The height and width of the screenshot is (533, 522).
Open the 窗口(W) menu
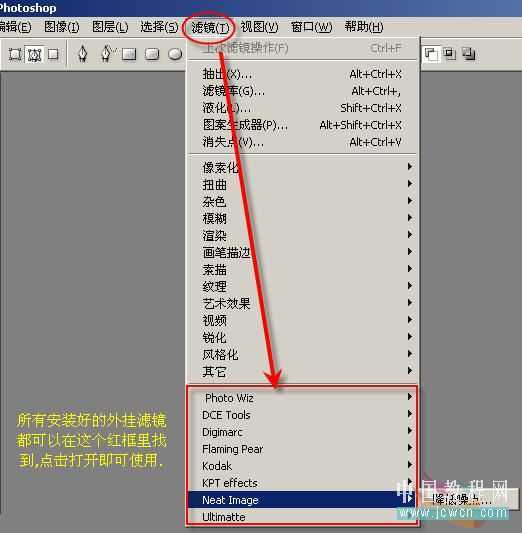311,27
